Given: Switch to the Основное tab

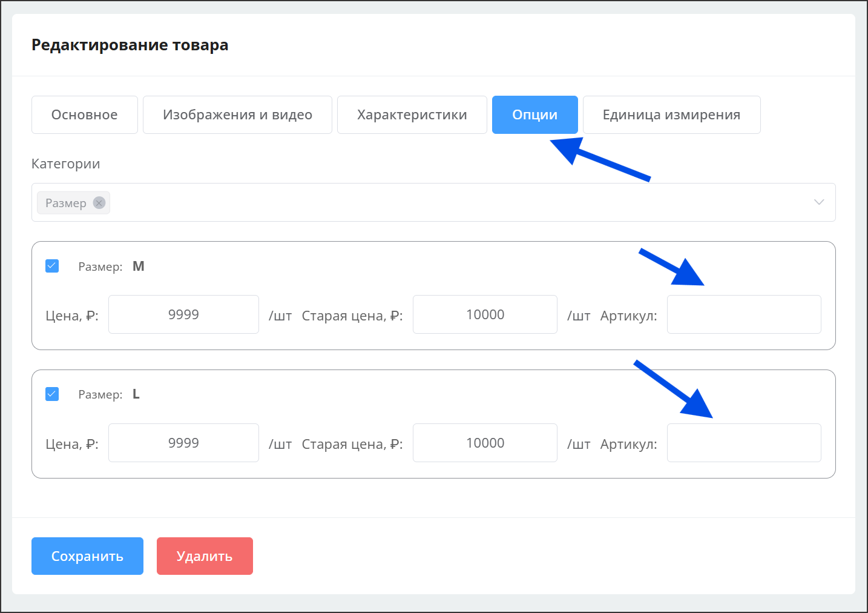Looking at the screenshot, I should (85, 115).
